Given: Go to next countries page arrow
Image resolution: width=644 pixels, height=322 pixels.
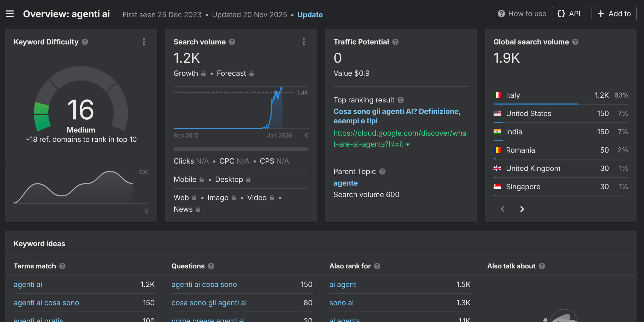Looking at the screenshot, I should (522, 209).
